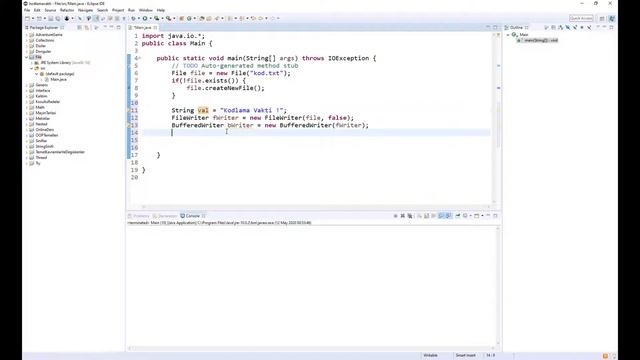Collapse the Main class in the Outline
Screen dimensions: 640x360
(x=508, y=35)
